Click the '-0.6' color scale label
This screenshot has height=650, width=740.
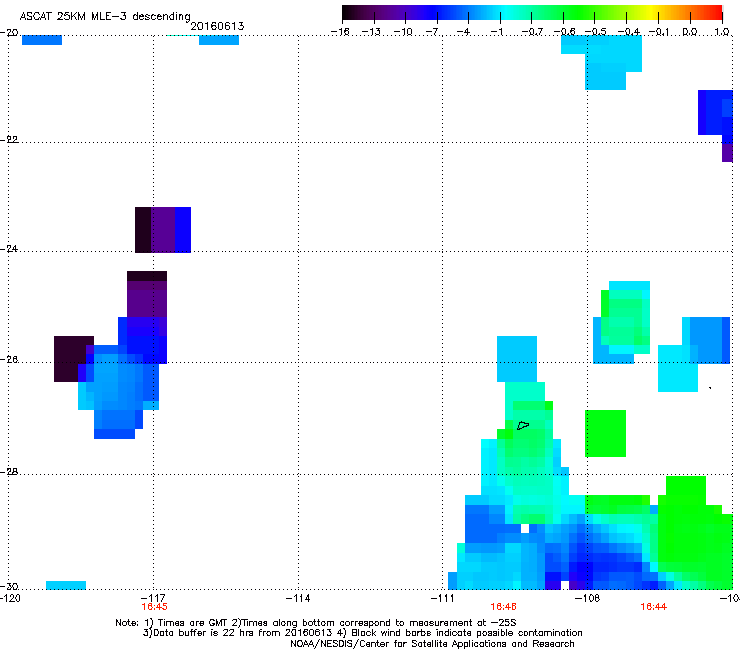(x=564, y=32)
